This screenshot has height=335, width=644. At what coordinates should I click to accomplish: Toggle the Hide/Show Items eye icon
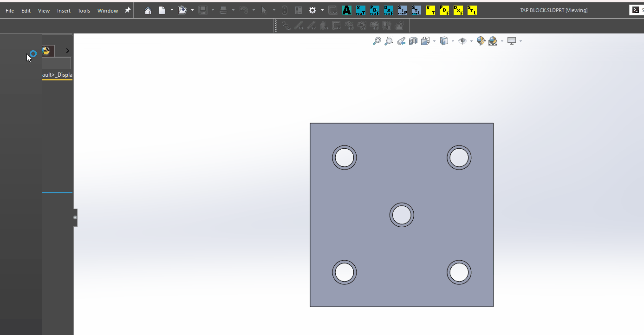click(x=462, y=41)
